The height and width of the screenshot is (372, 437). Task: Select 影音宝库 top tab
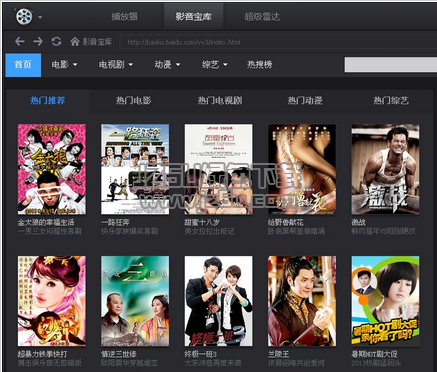(x=194, y=17)
